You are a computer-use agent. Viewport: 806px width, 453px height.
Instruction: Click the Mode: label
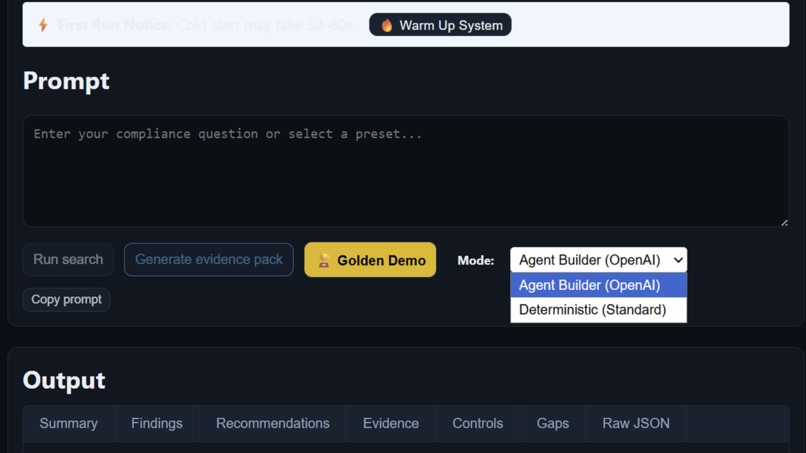(475, 260)
